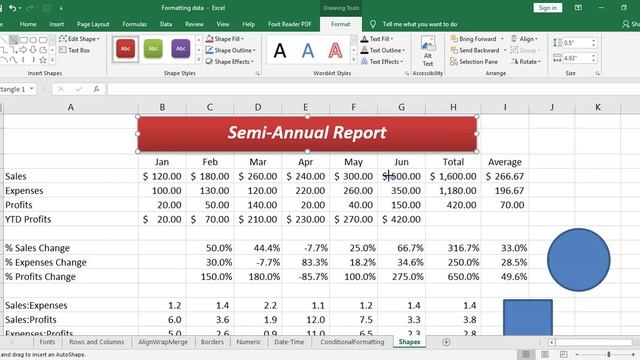640x360 pixels.
Task: Select the star shape in gallery
Action: click(43, 60)
